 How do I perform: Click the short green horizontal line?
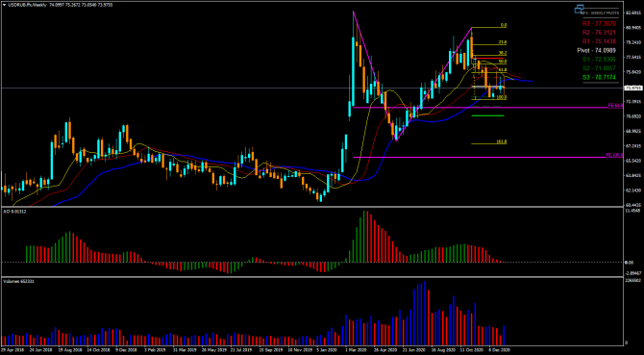pos(488,115)
